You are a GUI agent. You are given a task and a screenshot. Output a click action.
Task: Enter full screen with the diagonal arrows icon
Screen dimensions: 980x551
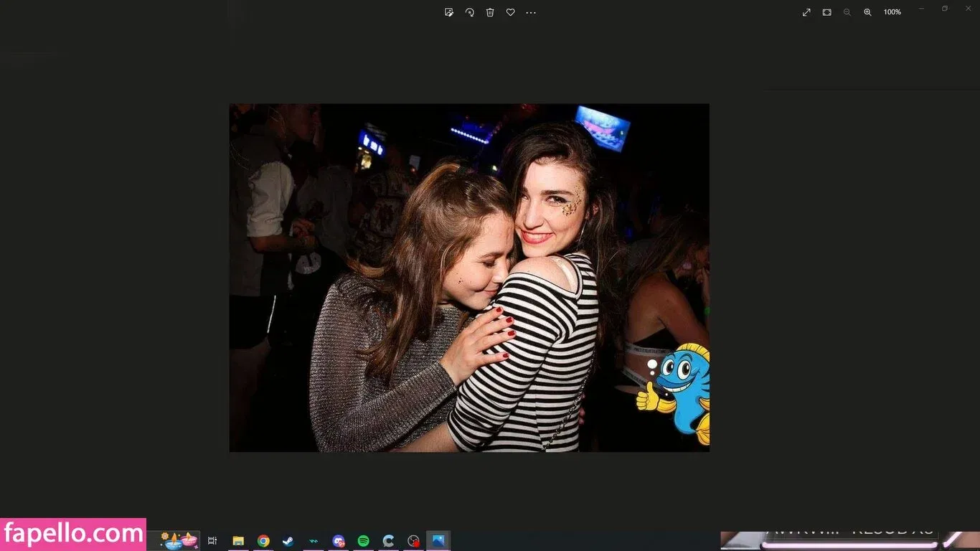pyautogui.click(x=806, y=12)
